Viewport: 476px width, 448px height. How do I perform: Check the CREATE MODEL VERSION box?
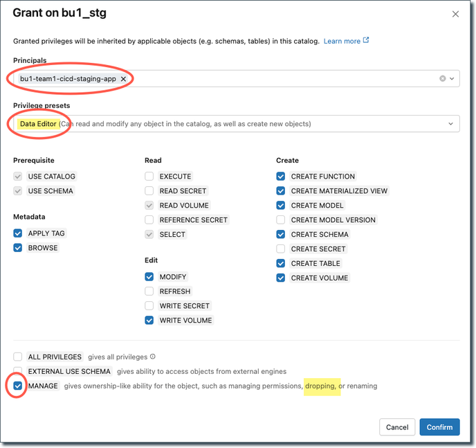point(281,220)
